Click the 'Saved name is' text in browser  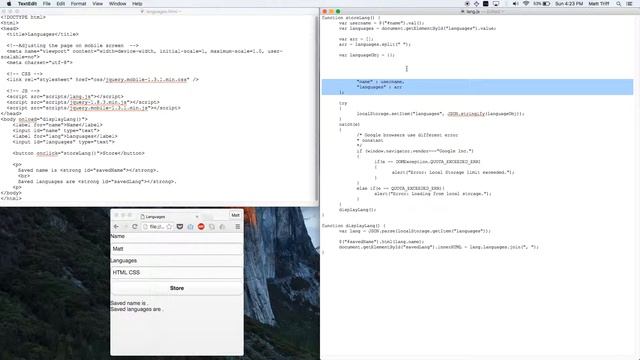tap(129, 303)
